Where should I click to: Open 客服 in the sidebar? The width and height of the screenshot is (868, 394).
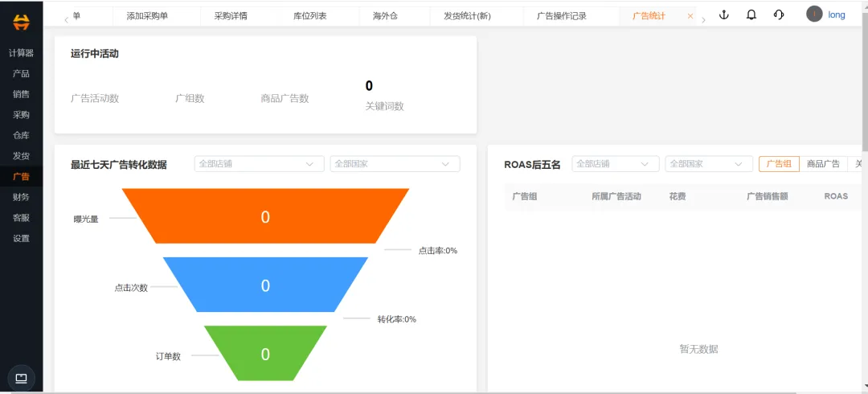[21, 218]
